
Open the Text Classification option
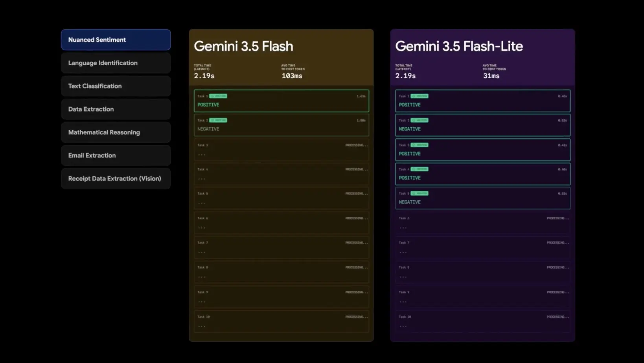116,86
